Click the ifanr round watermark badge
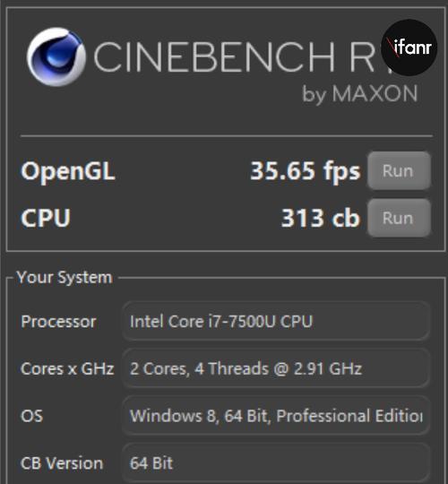 point(409,48)
